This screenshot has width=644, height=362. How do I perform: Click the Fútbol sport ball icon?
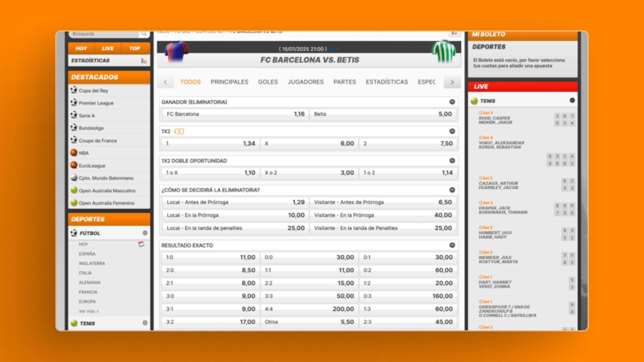[74, 233]
